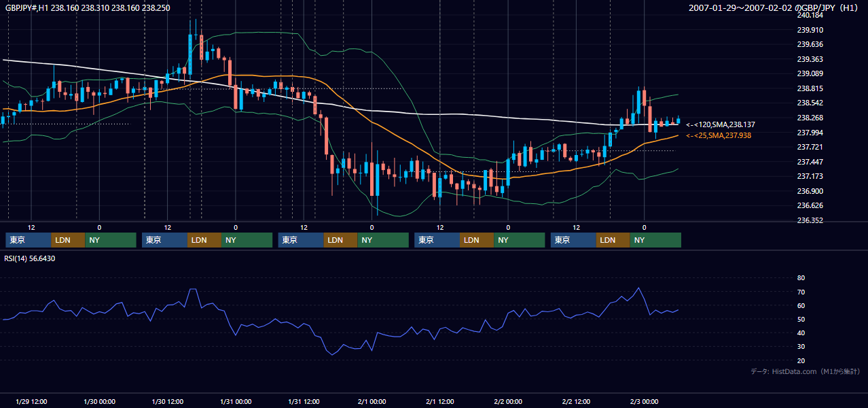Click the RSI 80 level label

[x=801, y=278]
